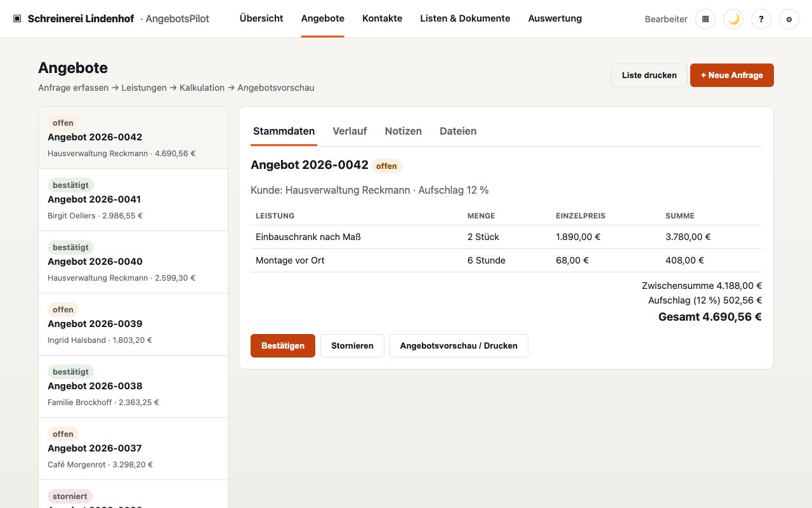
Task: Select Angebot 2026-0038 Familie Brockhoff
Action: click(133, 387)
